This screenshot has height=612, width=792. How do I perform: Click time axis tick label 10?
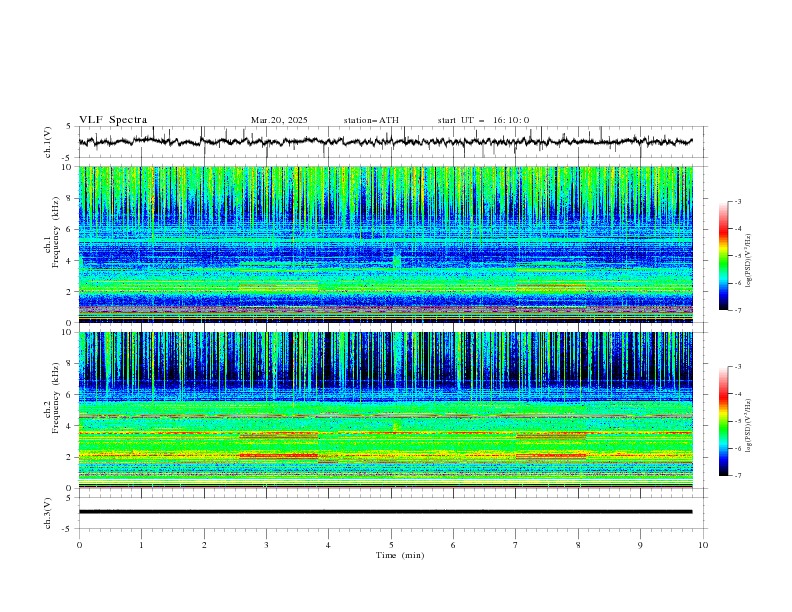(x=703, y=545)
